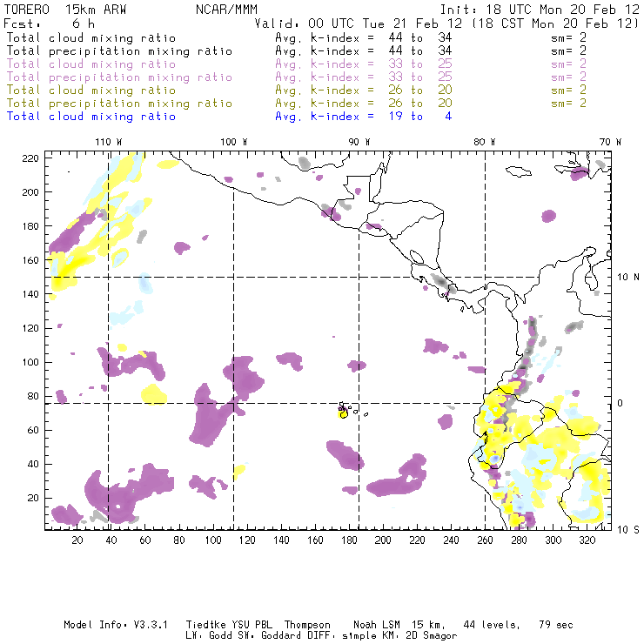Click the olive "Total cloud mixing ratio" legend entry
Screen dimensions: 644x644
(x=91, y=91)
